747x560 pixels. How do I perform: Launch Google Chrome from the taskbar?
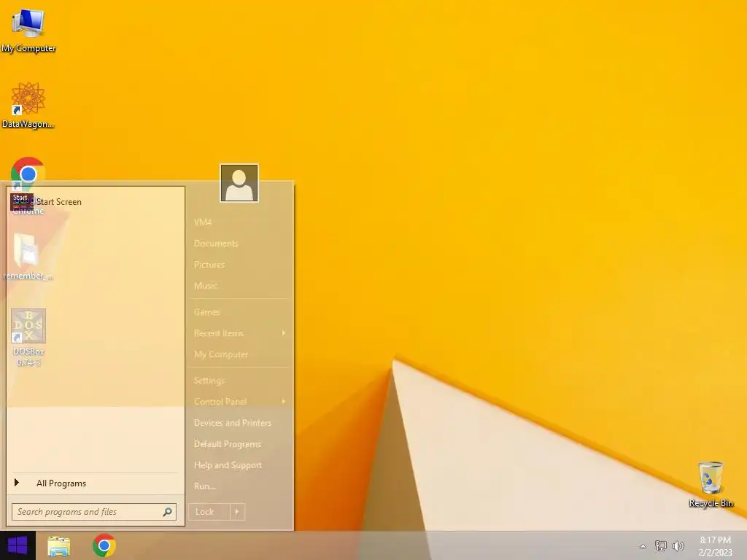104,545
